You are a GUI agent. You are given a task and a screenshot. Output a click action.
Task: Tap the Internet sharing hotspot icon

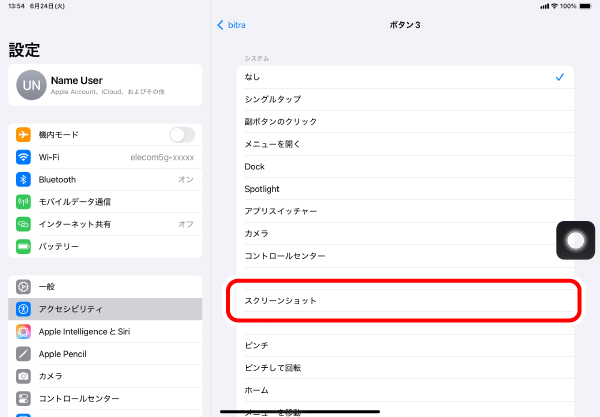[x=24, y=224]
